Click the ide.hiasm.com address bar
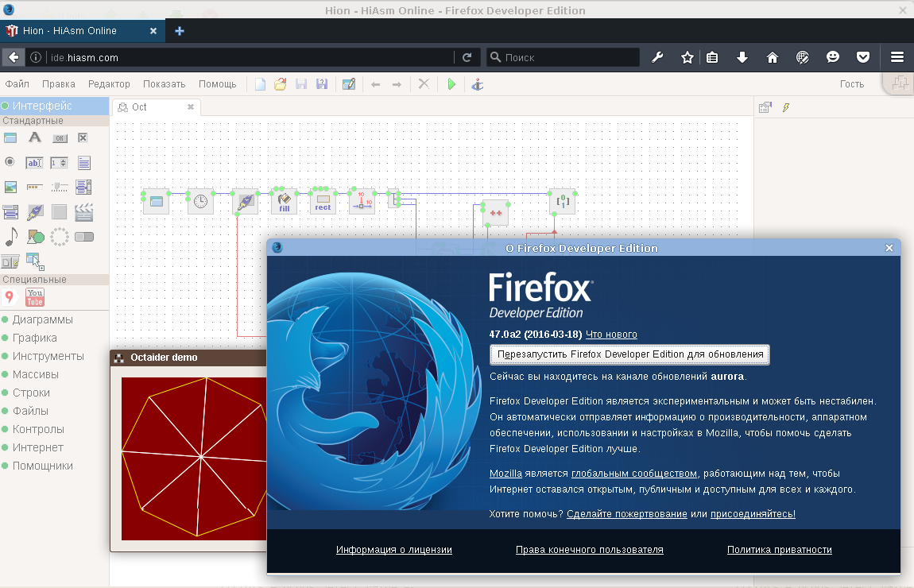The image size is (914, 588). pyautogui.click(x=250, y=57)
